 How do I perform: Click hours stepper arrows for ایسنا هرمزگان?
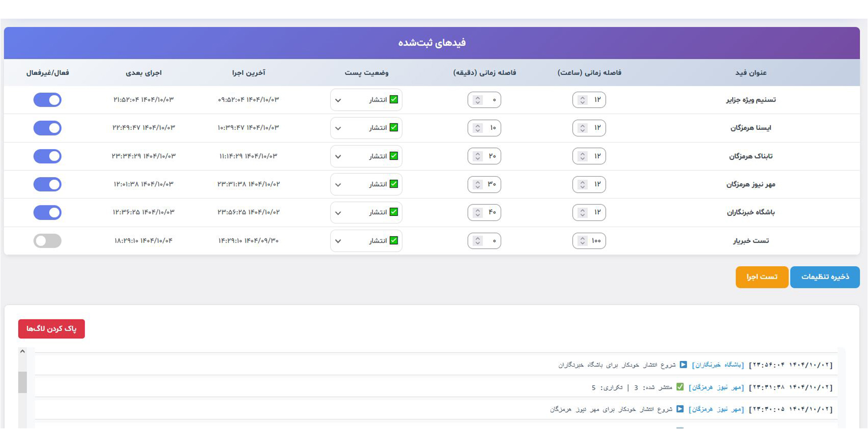[582, 128]
